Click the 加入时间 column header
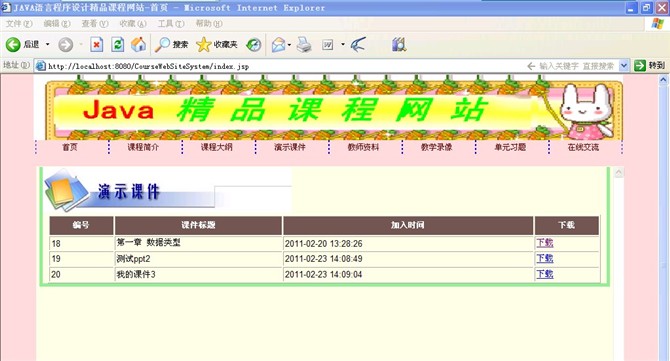 point(408,225)
